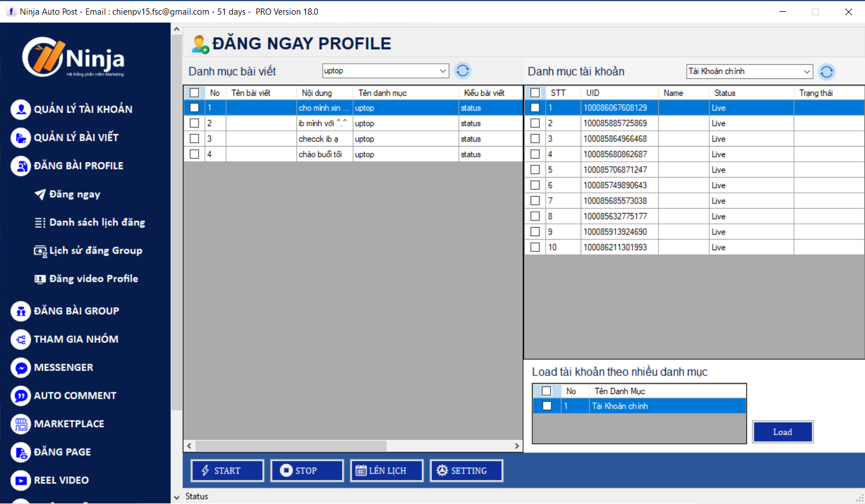Sort by Tên danh mục column header
Viewport: 865px width, 504px height.
(406, 92)
